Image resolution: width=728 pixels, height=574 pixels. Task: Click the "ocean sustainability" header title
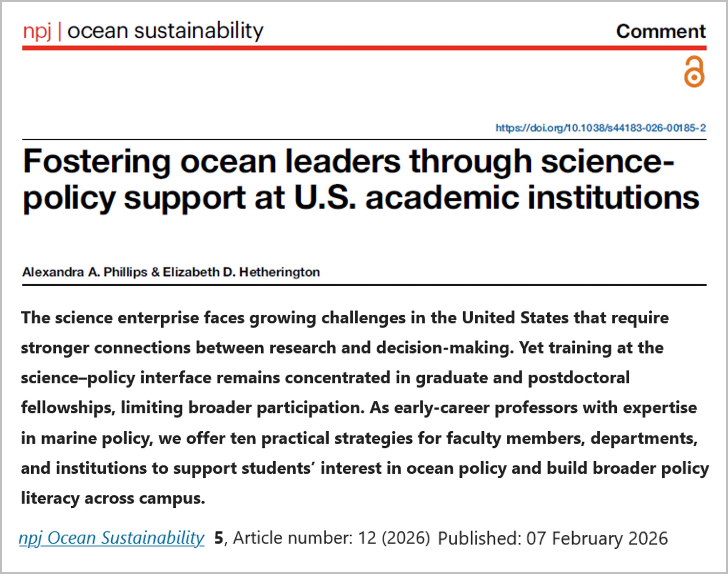pos(165,31)
